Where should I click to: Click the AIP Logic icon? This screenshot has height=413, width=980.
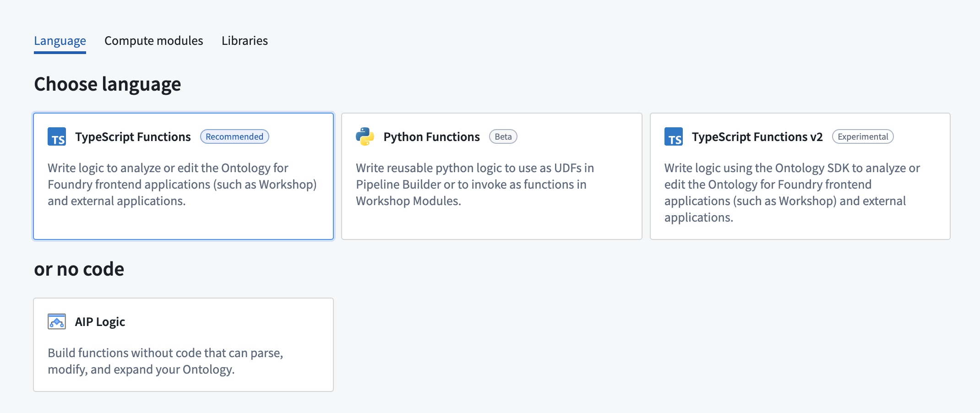[x=57, y=321]
